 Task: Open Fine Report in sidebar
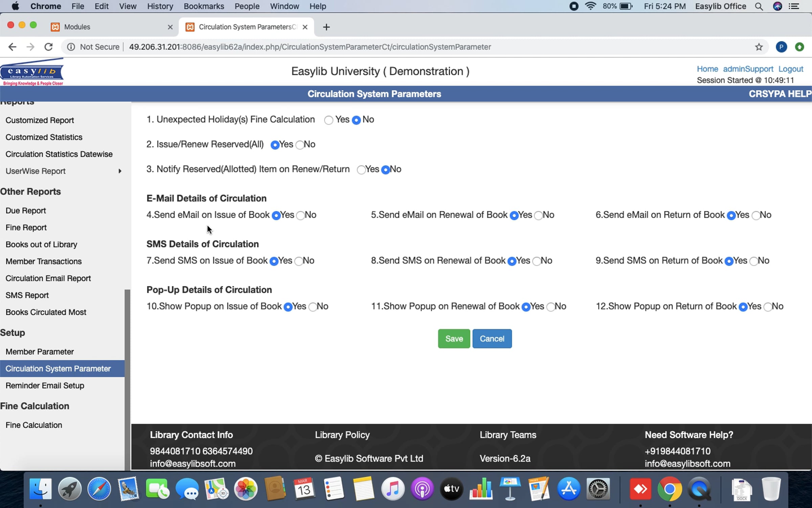click(26, 228)
